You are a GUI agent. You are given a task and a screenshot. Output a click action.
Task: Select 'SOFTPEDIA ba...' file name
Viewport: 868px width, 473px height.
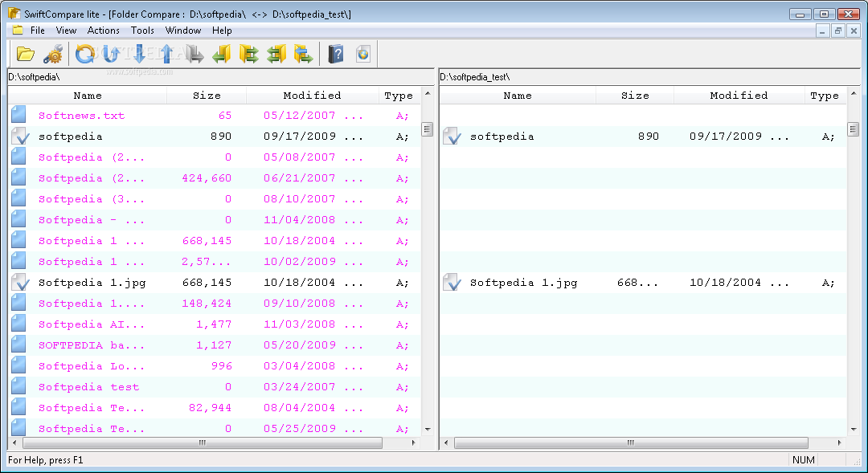tap(92, 345)
